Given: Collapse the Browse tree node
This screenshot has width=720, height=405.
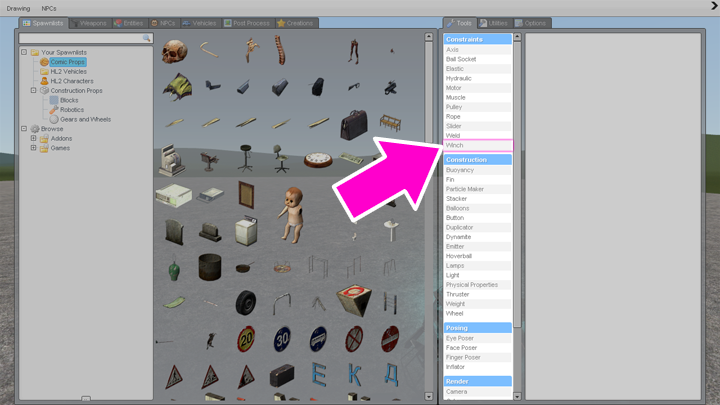Looking at the screenshot, I should click(24, 129).
